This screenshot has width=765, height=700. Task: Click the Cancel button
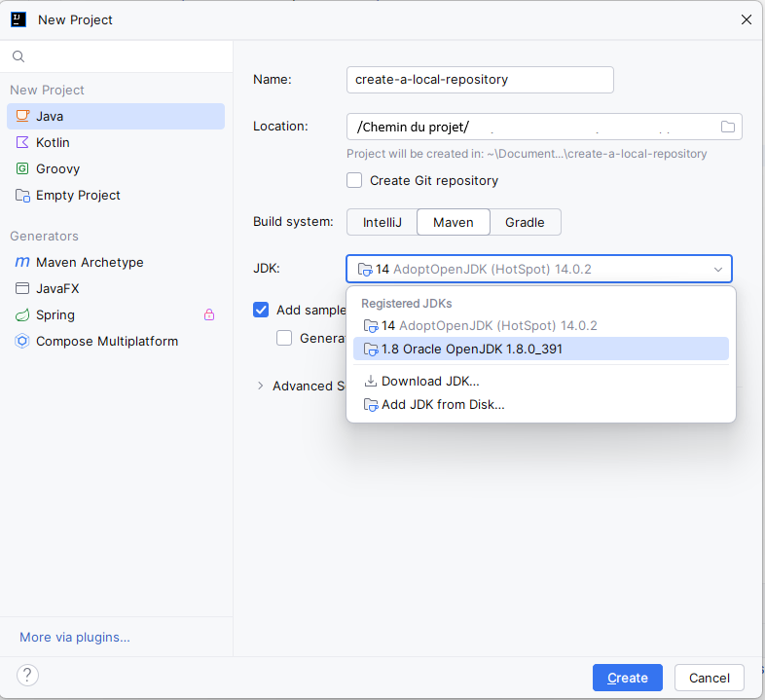(710, 678)
